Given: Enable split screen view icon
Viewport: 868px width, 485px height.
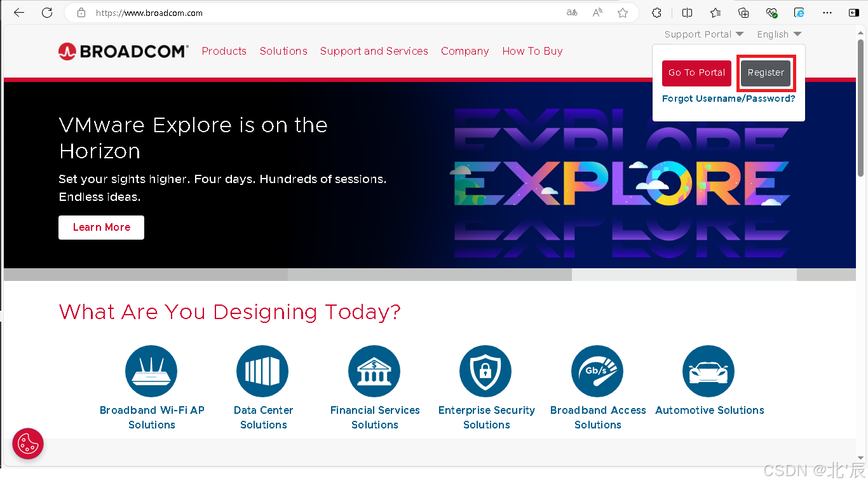Looking at the screenshot, I should [687, 13].
